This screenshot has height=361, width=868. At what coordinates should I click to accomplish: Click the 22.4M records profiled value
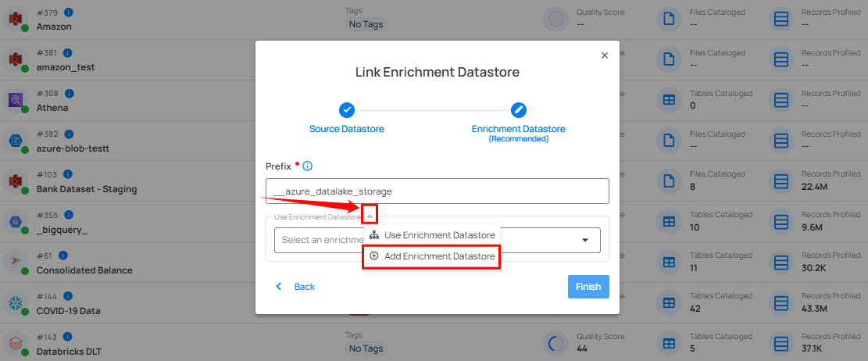coord(814,187)
